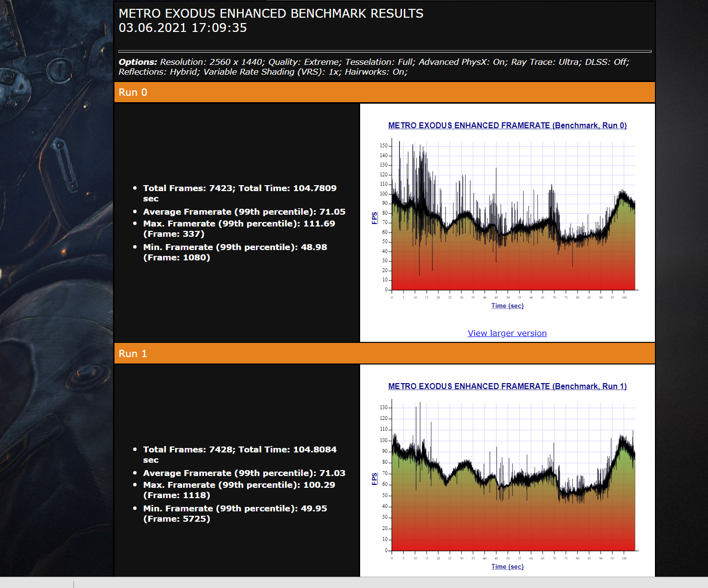This screenshot has width=708, height=588.
Task: Click the chart title ending 'Benchmark, Run 1)'
Action: point(508,386)
